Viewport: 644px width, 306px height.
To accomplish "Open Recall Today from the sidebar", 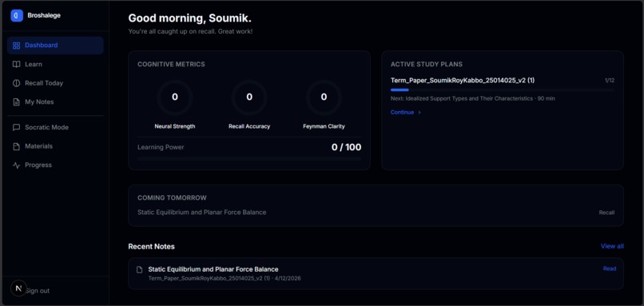I will 55,83.
